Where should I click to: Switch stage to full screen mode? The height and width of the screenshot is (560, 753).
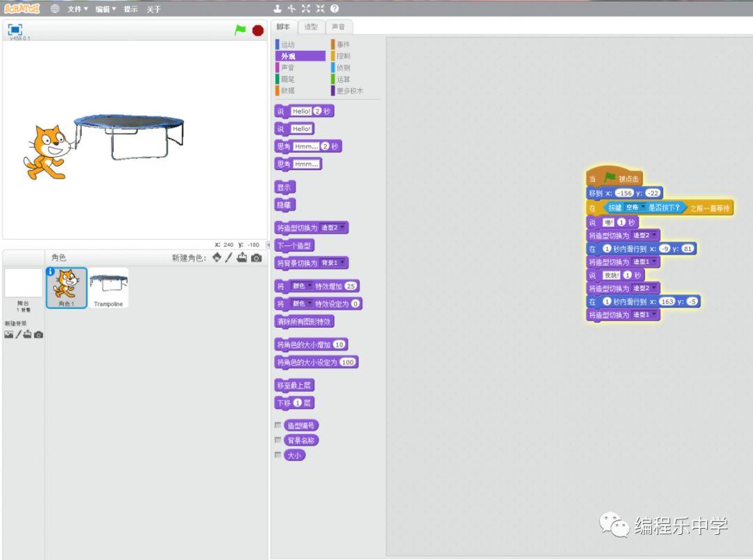click(15, 29)
